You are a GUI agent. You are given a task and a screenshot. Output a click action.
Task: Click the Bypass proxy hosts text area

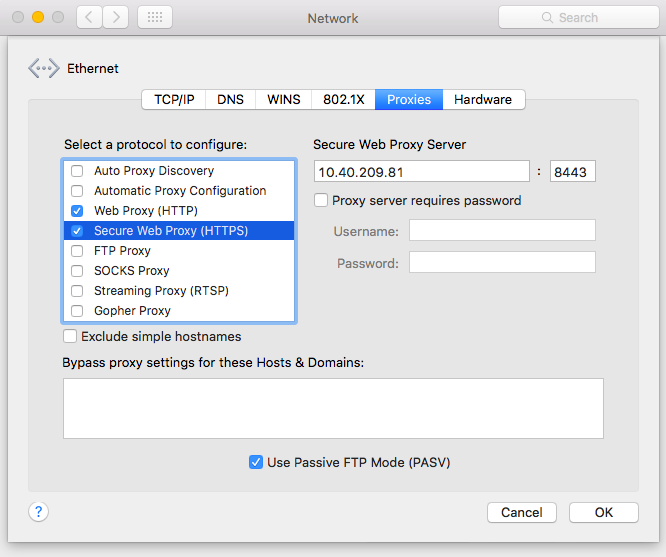[x=333, y=408]
